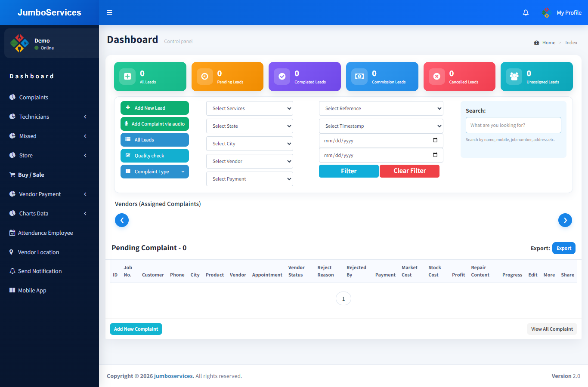Open the Select Services dropdown
The height and width of the screenshot is (387, 588).
[250, 108]
